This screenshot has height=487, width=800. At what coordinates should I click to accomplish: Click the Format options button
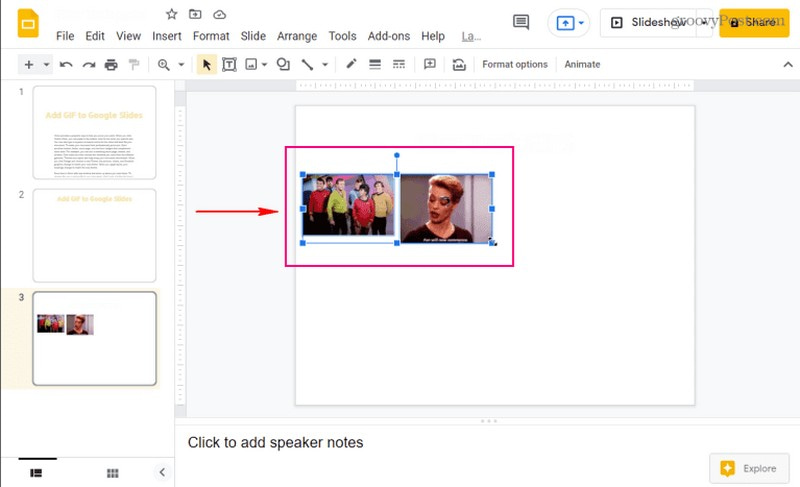pyautogui.click(x=515, y=65)
